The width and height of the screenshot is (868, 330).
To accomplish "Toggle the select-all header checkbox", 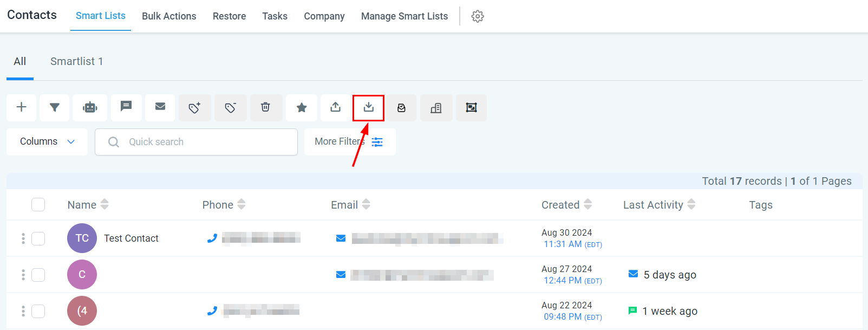I will click(38, 204).
